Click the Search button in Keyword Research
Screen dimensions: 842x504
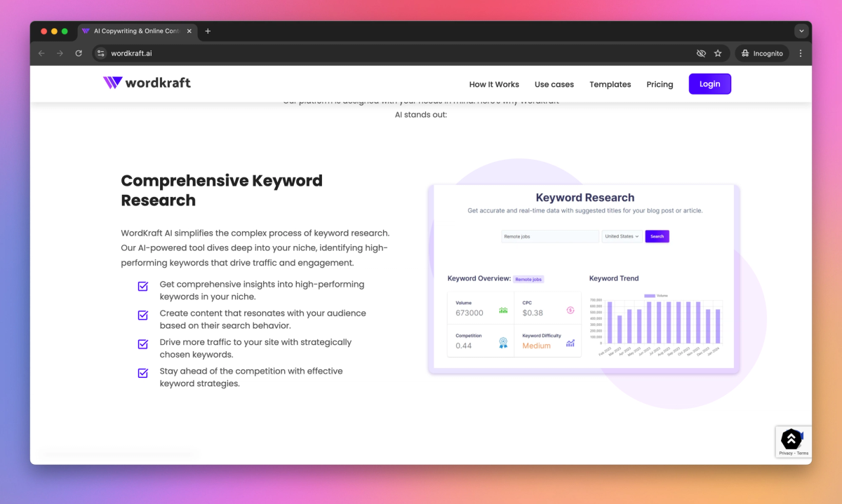(657, 236)
